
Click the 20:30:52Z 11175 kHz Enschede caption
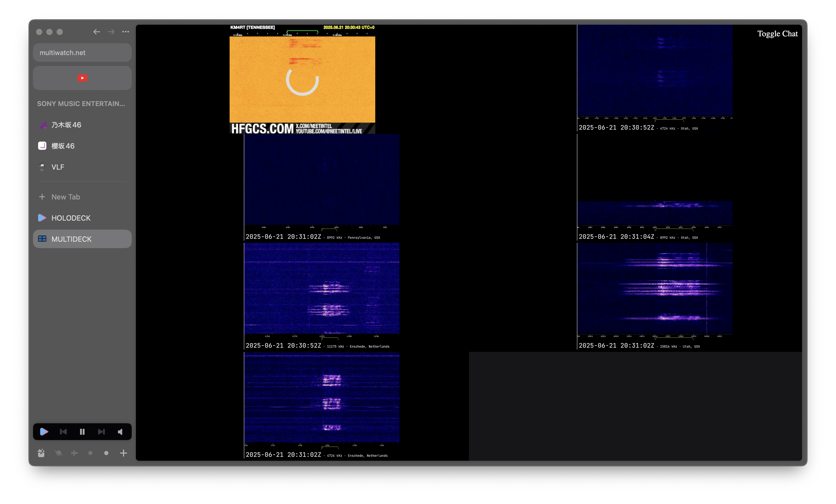317,346
